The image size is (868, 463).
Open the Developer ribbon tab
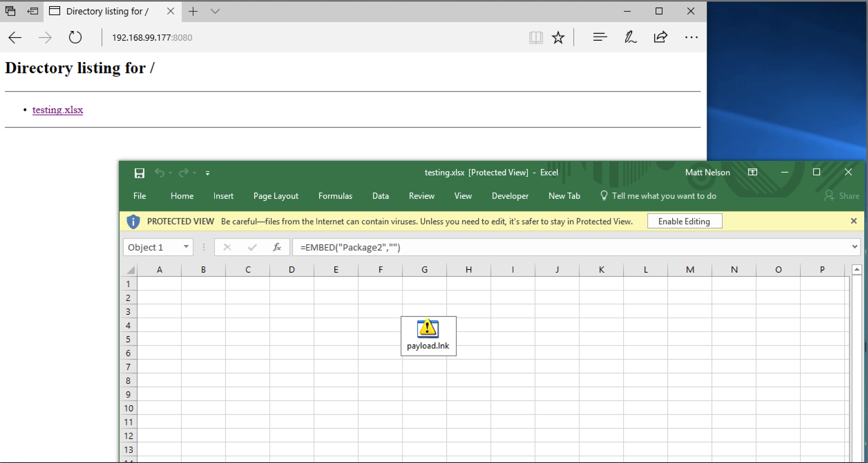click(510, 196)
